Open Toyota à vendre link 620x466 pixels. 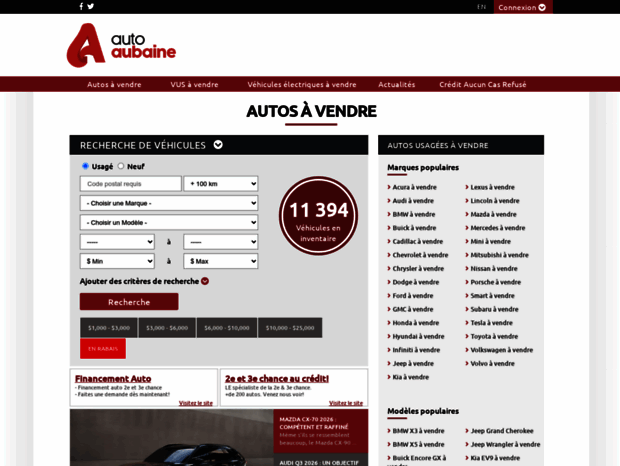click(494, 336)
